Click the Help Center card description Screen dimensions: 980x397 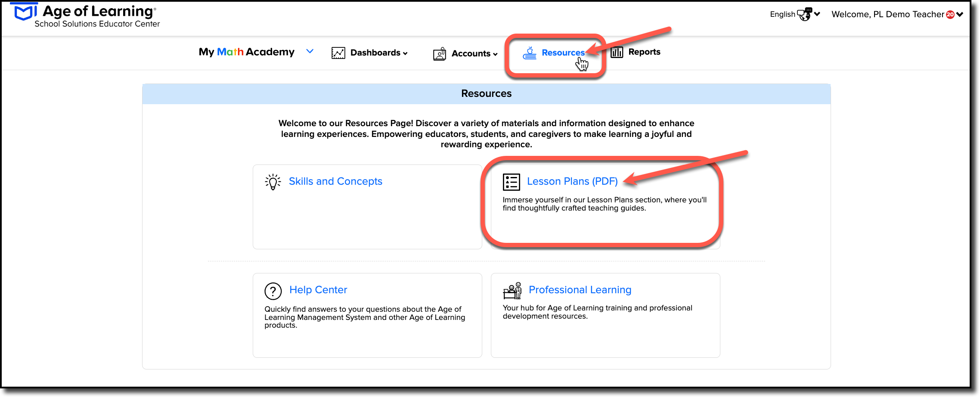(365, 317)
